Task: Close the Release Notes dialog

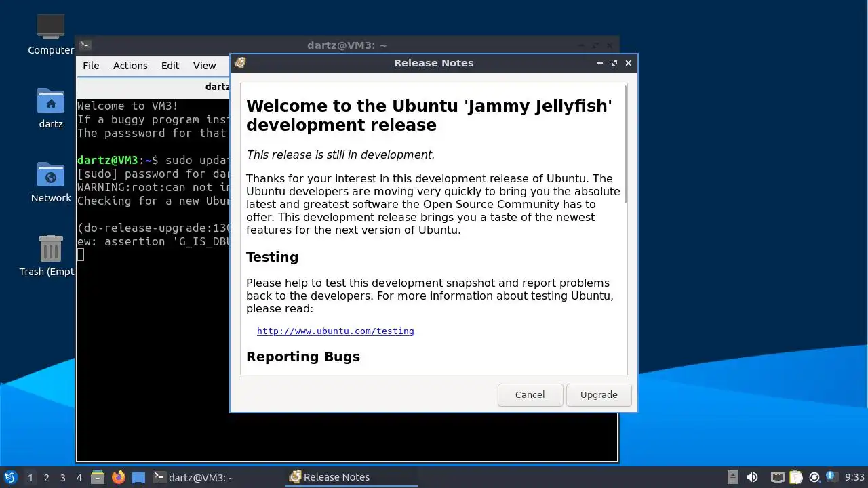Action: click(629, 63)
